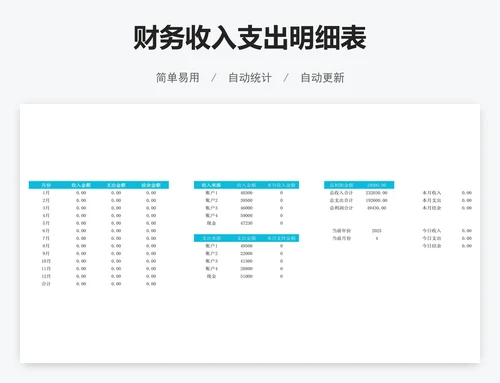The width and height of the screenshot is (500, 383).
Task: Select the 总初始金额 header cell
Action: [x=341, y=185]
